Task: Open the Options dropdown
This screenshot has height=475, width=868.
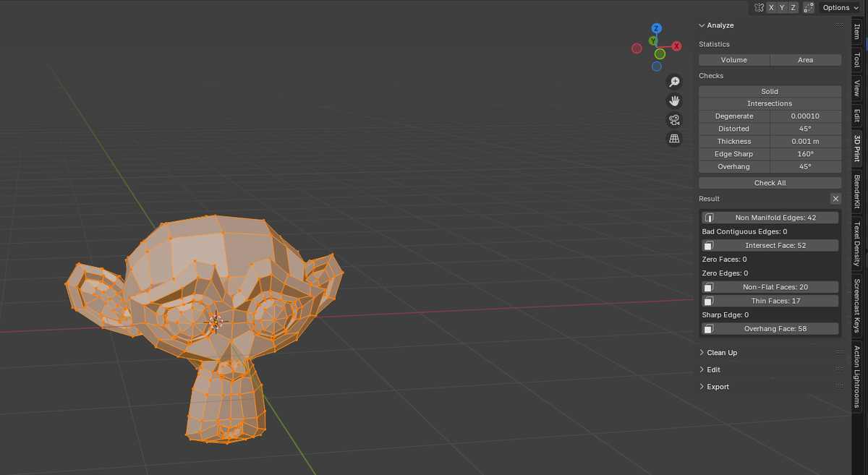Action: pos(841,7)
